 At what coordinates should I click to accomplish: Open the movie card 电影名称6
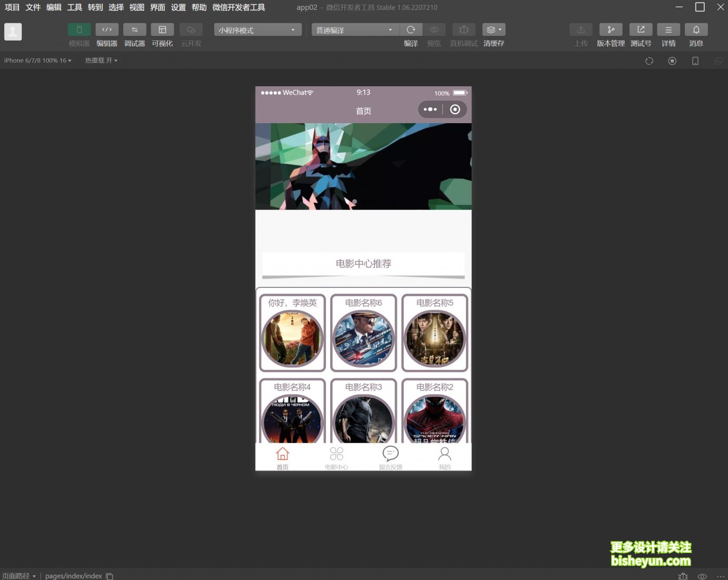click(363, 333)
